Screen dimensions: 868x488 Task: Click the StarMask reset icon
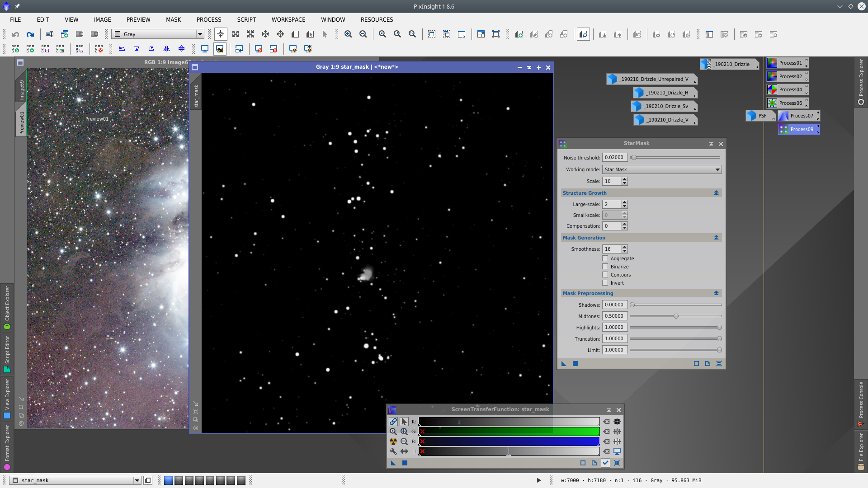719,364
